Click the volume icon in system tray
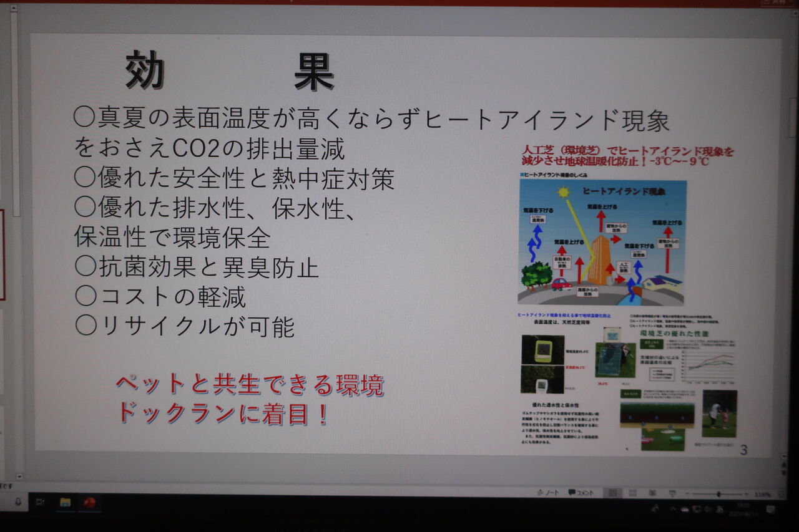The image size is (799, 532). click(708, 509)
